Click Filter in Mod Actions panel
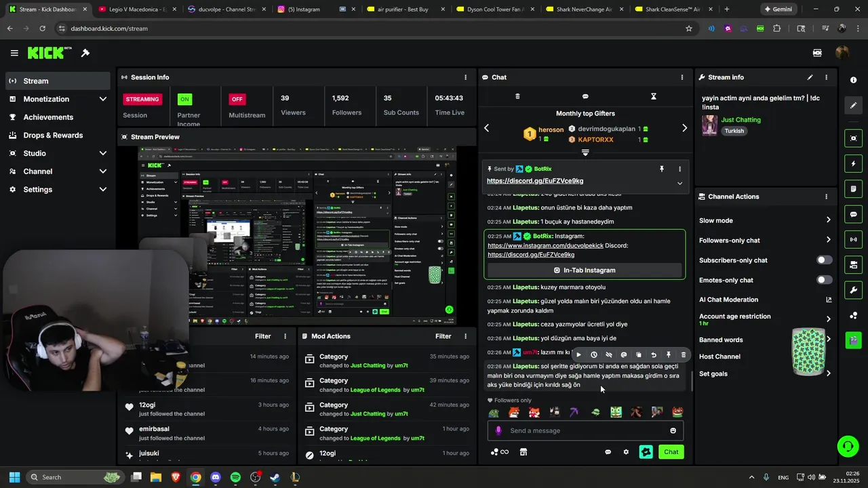 (x=443, y=336)
